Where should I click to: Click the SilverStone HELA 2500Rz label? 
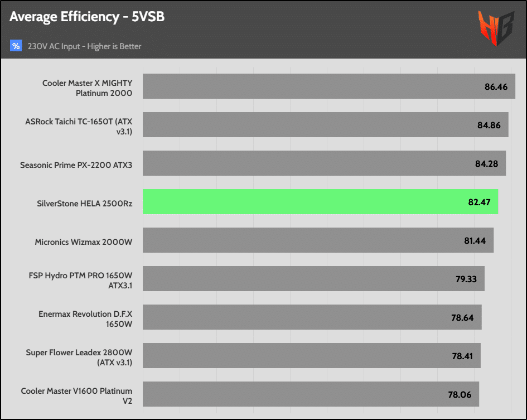[x=84, y=204]
